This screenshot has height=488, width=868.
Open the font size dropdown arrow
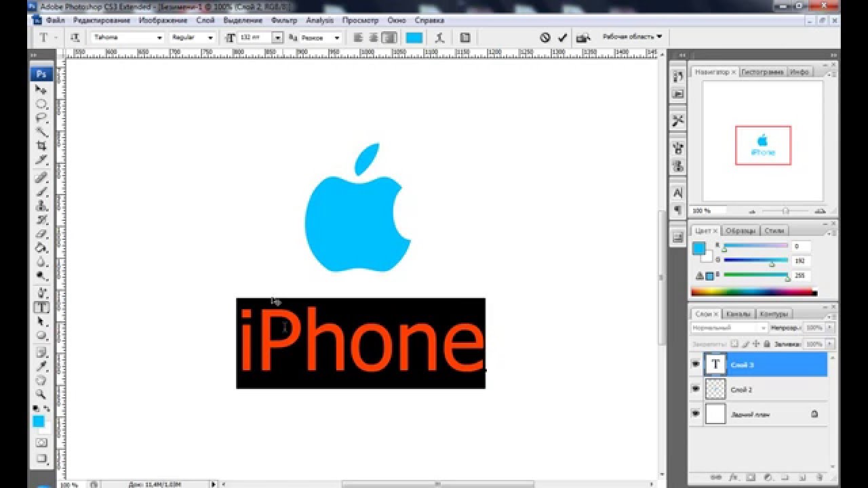(277, 38)
